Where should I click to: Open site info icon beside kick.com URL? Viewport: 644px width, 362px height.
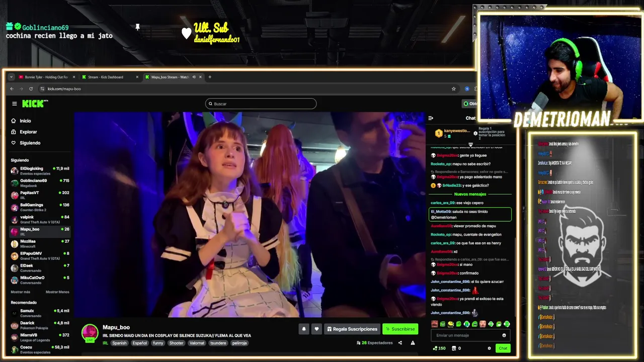[x=42, y=89]
